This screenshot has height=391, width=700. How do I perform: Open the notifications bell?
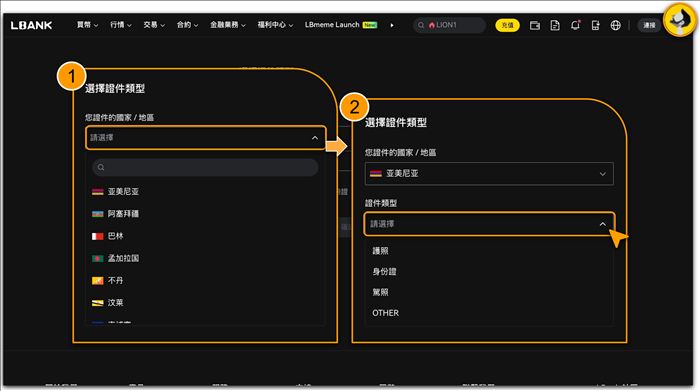pos(575,25)
